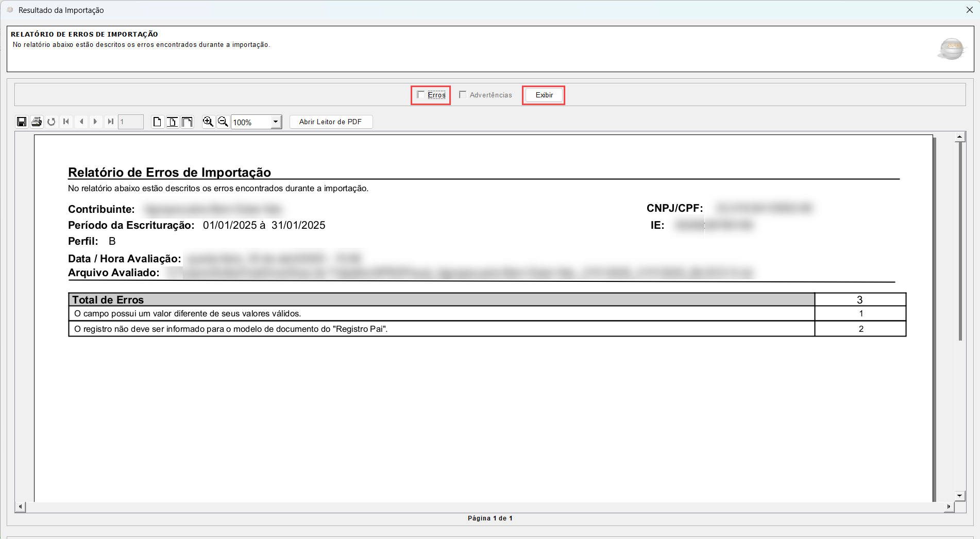
Task: Click the "Página 1 de 1" status text
Action: (490, 518)
